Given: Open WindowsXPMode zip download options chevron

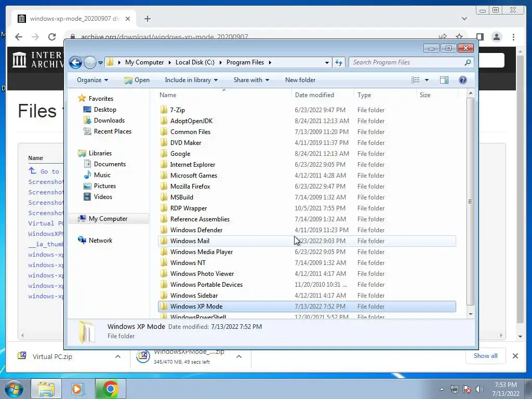Looking at the screenshot, I should [x=239, y=356].
